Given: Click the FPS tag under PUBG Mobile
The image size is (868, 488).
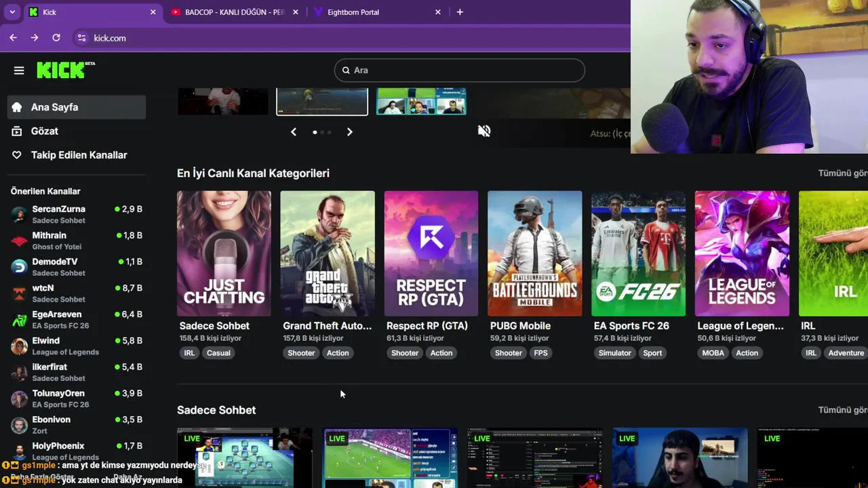Looking at the screenshot, I should pyautogui.click(x=540, y=353).
